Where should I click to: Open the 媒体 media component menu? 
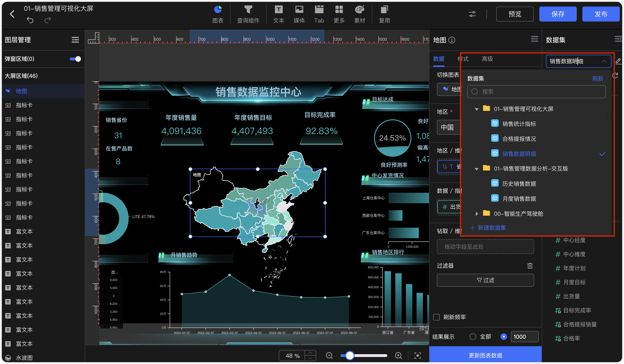coord(299,15)
